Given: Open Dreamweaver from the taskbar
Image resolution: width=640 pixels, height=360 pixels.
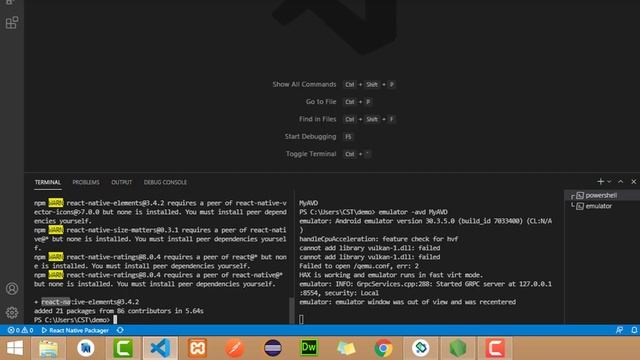Looking at the screenshot, I should [x=309, y=348].
